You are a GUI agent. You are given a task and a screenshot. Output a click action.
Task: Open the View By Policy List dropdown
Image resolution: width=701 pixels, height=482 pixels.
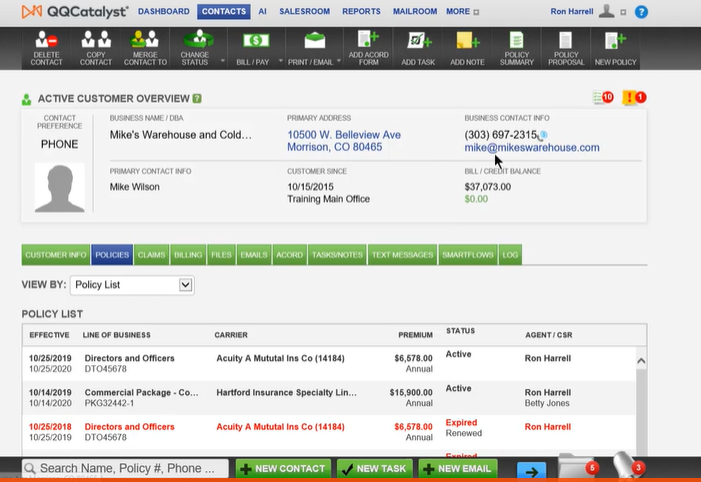(185, 285)
